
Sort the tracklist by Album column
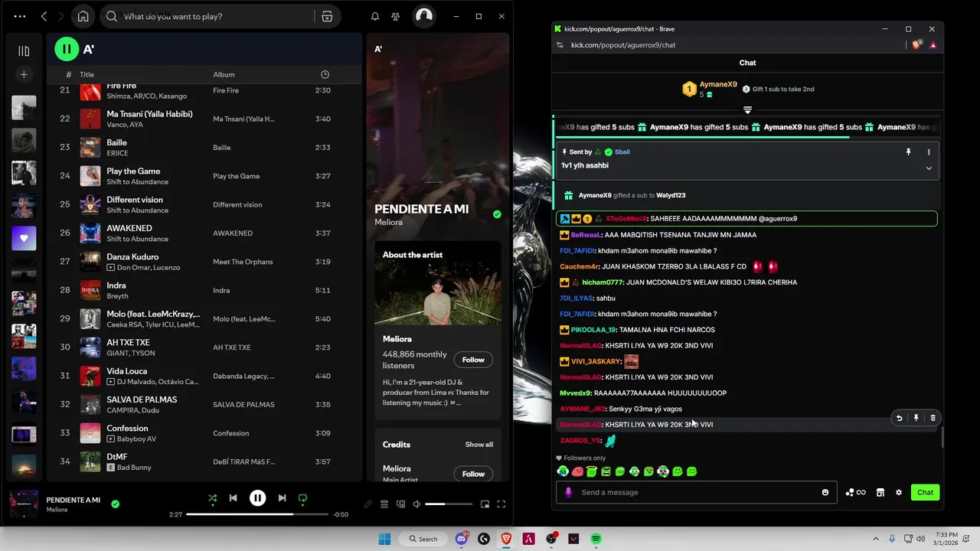pyautogui.click(x=224, y=74)
